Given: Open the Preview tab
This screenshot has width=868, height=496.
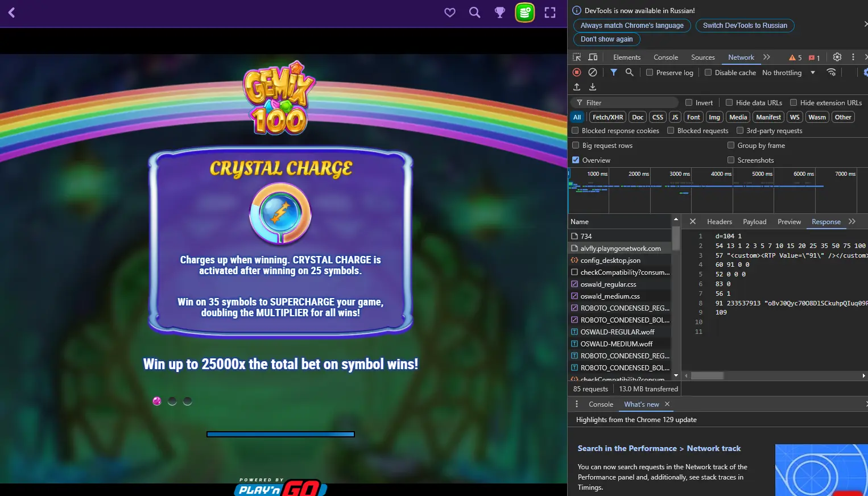Looking at the screenshot, I should 789,222.
